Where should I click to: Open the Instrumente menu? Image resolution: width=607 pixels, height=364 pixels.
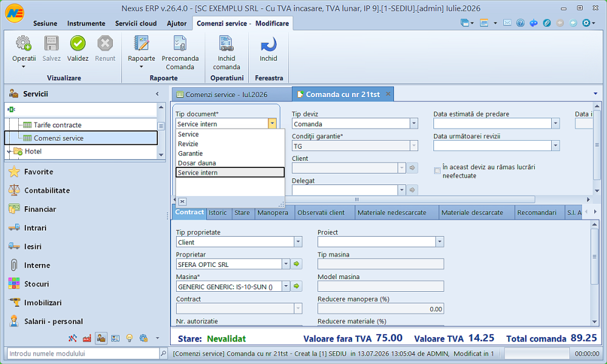pyautogui.click(x=86, y=23)
